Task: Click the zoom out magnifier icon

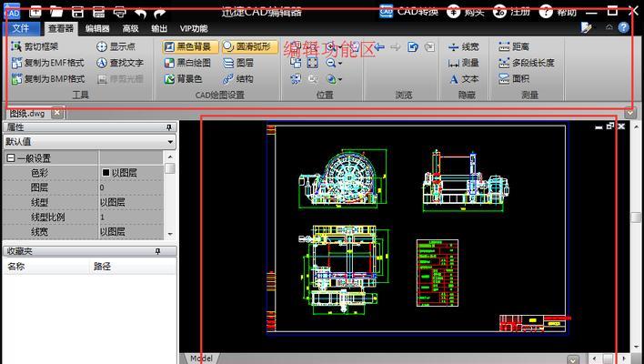Action: [330, 63]
